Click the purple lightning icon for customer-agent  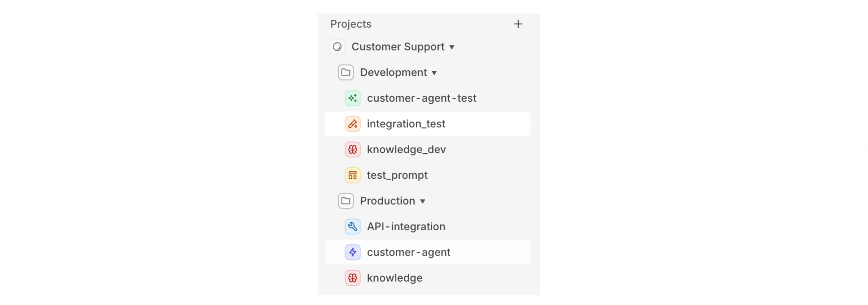click(x=352, y=252)
